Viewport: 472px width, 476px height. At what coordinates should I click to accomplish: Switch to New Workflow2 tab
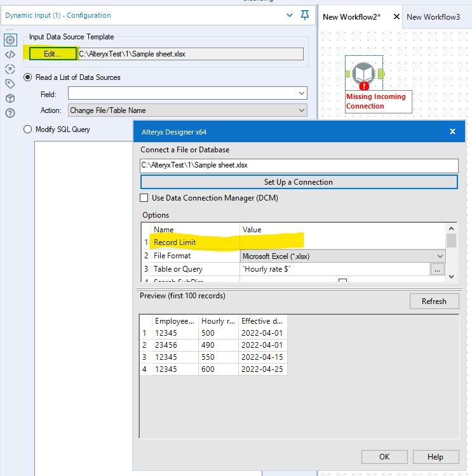tap(352, 17)
